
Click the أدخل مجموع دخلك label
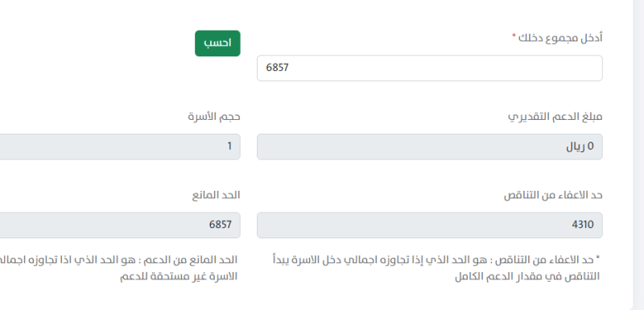coord(560,38)
